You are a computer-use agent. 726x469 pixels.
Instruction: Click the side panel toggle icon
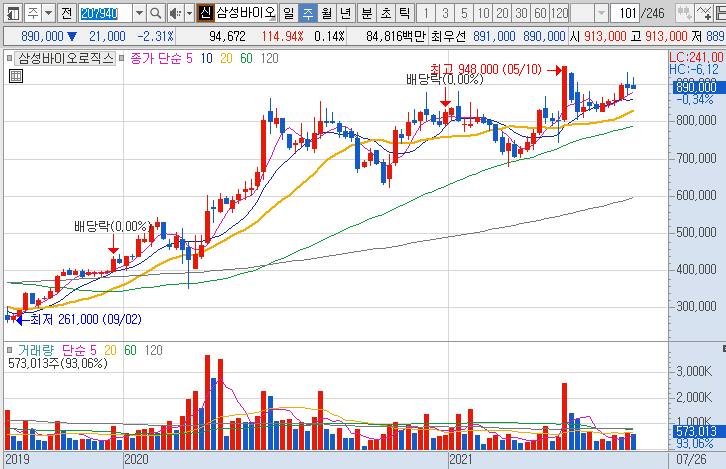click(13, 13)
